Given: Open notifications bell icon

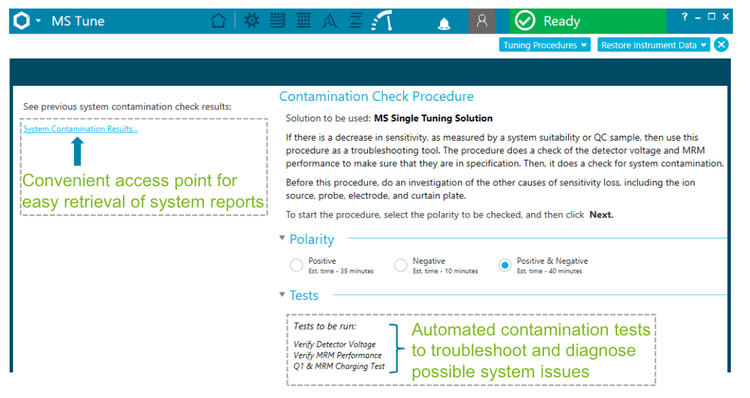Looking at the screenshot, I should (444, 23).
